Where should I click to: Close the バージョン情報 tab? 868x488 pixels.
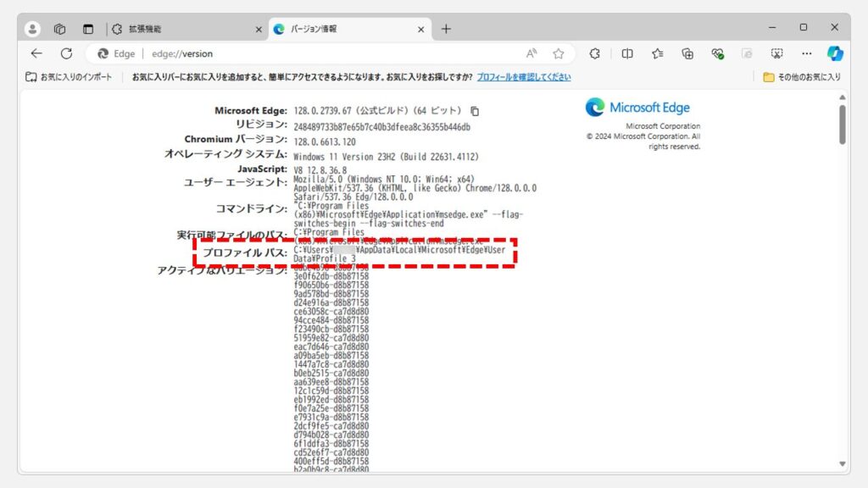coord(420,30)
